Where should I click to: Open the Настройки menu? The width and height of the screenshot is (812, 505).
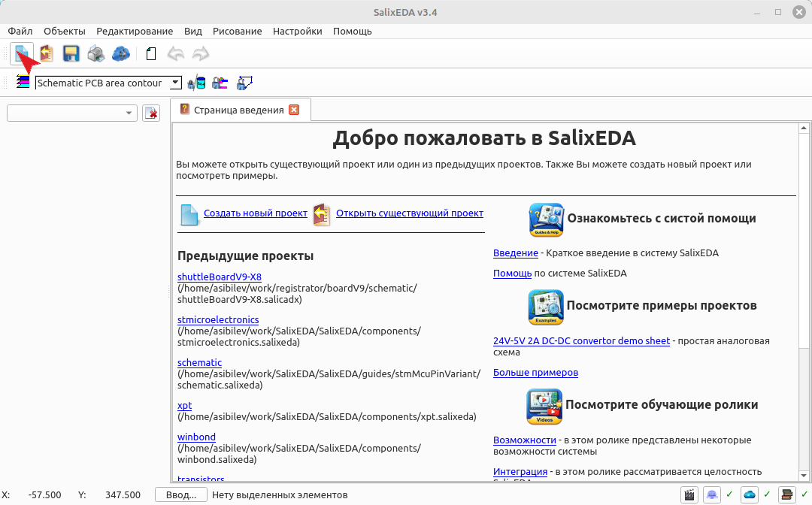point(297,31)
